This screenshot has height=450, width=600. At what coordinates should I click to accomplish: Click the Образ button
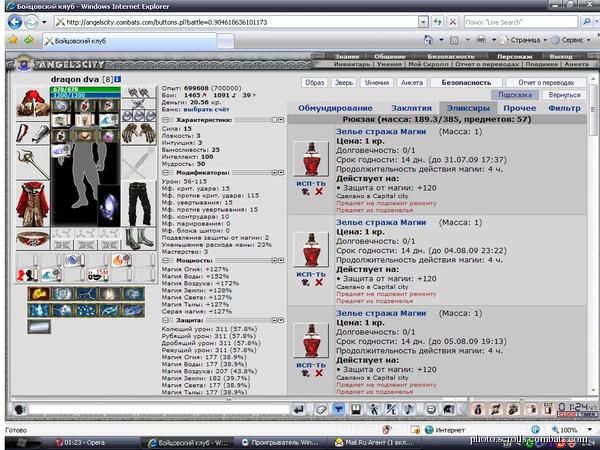tap(315, 82)
